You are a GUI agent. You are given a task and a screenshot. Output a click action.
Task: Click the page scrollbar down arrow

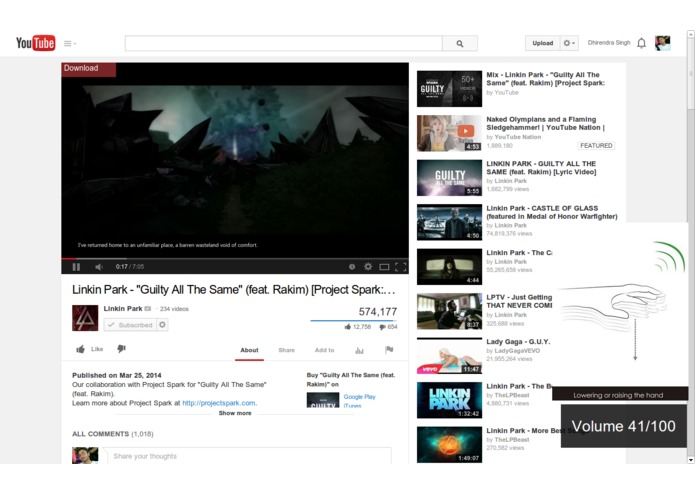[x=691, y=460]
